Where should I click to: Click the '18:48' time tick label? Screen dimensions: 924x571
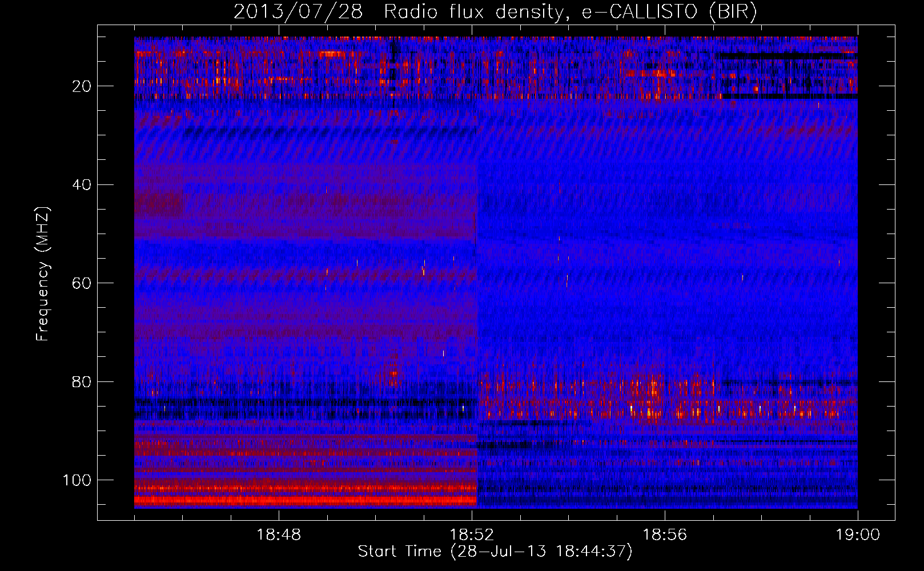[279, 535]
